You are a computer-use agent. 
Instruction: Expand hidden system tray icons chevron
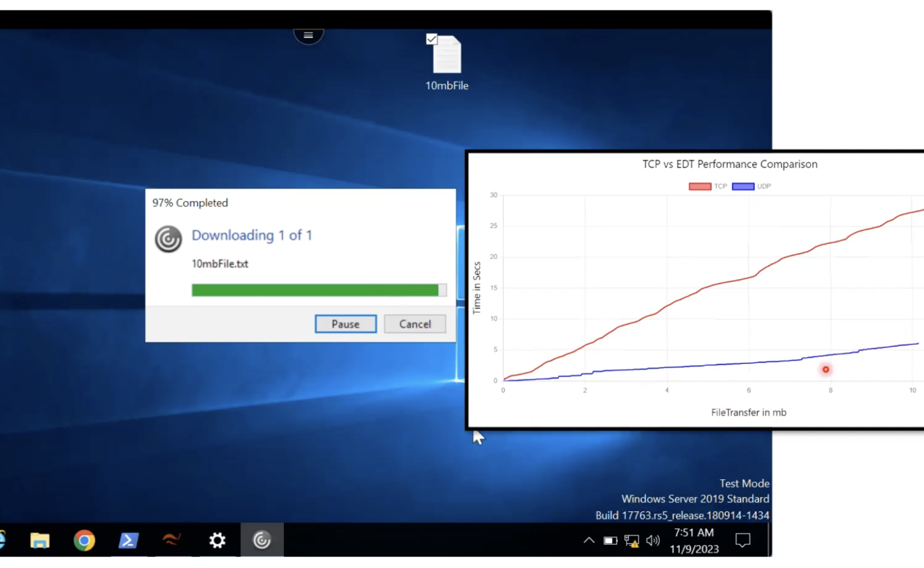tap(589, 540)
